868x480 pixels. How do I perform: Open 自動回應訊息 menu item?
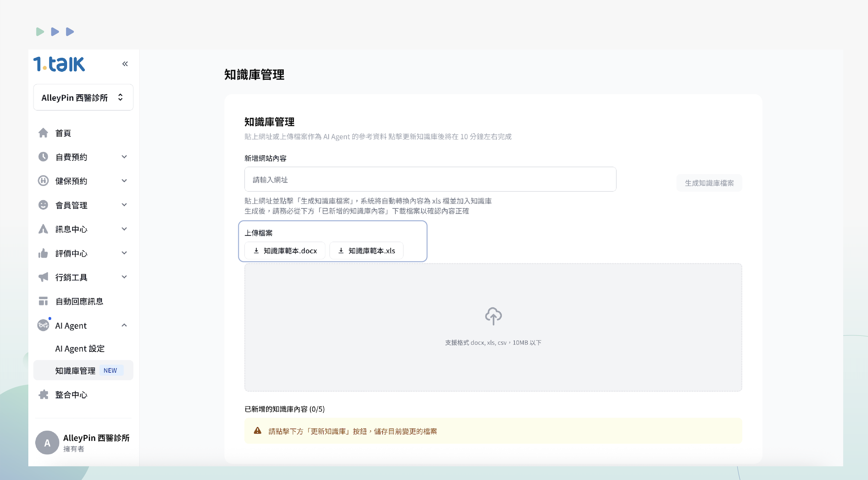[x=79, y=301]
